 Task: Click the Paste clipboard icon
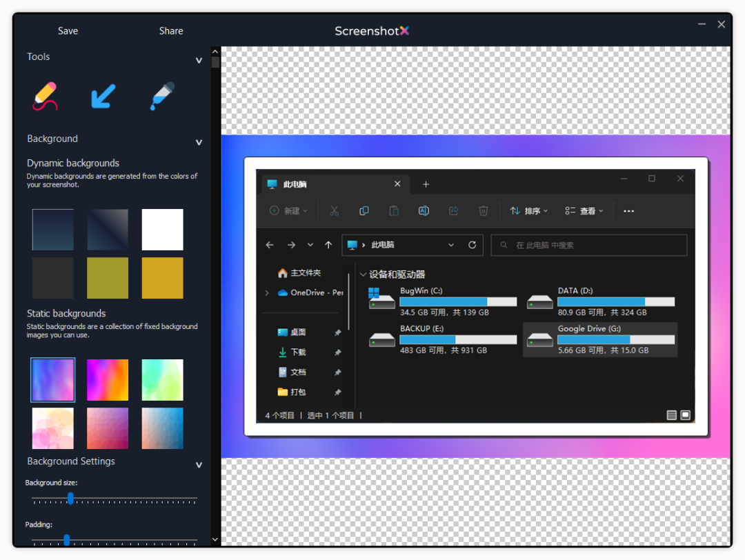tap(394, 211)
